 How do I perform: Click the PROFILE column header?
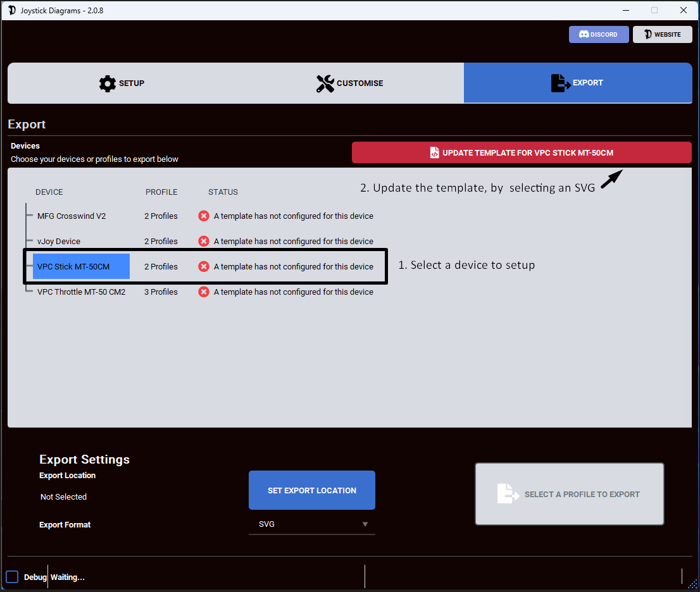161,192
